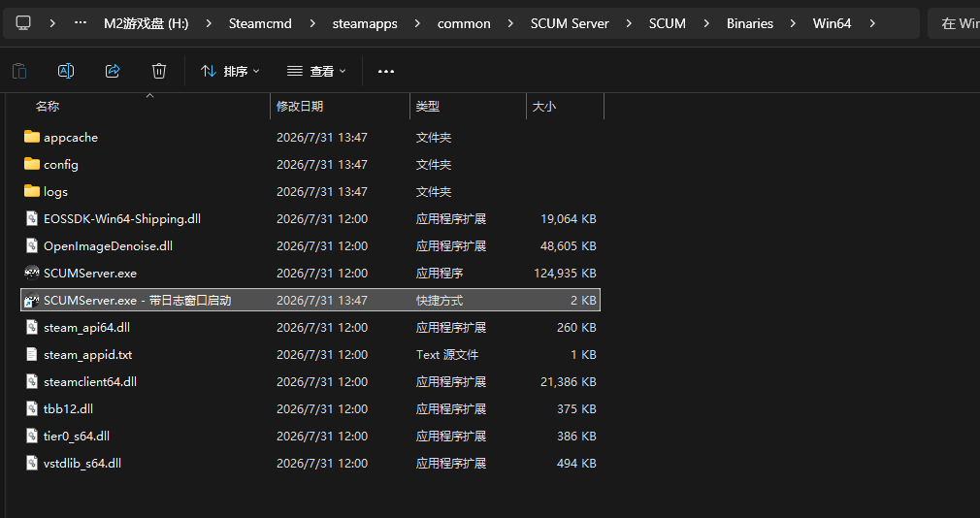Screen dimensions: 980x518
Task: Select the logs folder name
Action: (x=55, y=192)
